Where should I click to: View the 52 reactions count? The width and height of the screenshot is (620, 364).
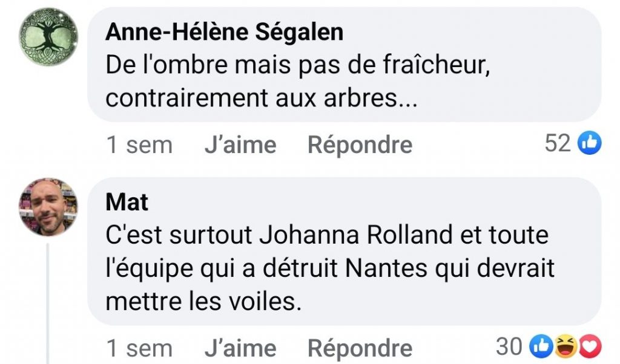tap(558, 143)
